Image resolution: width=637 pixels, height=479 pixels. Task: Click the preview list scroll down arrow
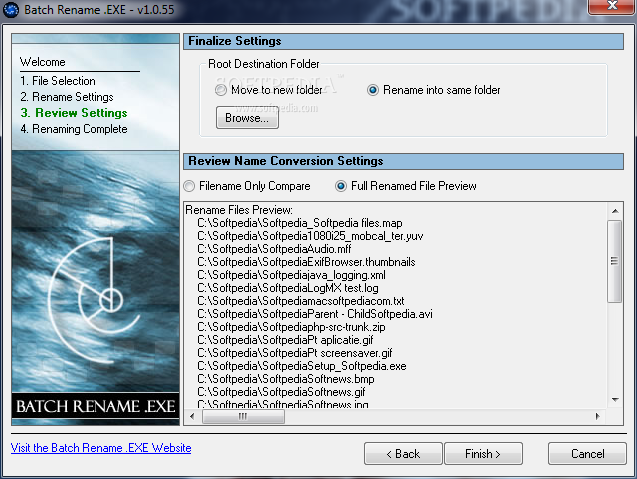click(615, 400)
